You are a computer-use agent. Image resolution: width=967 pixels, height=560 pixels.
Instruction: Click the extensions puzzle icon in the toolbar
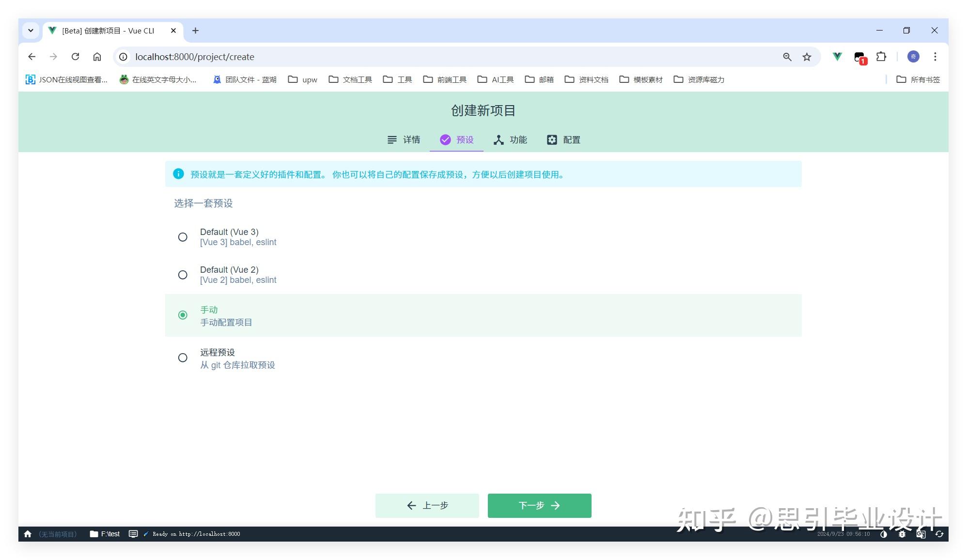point(881,57)
